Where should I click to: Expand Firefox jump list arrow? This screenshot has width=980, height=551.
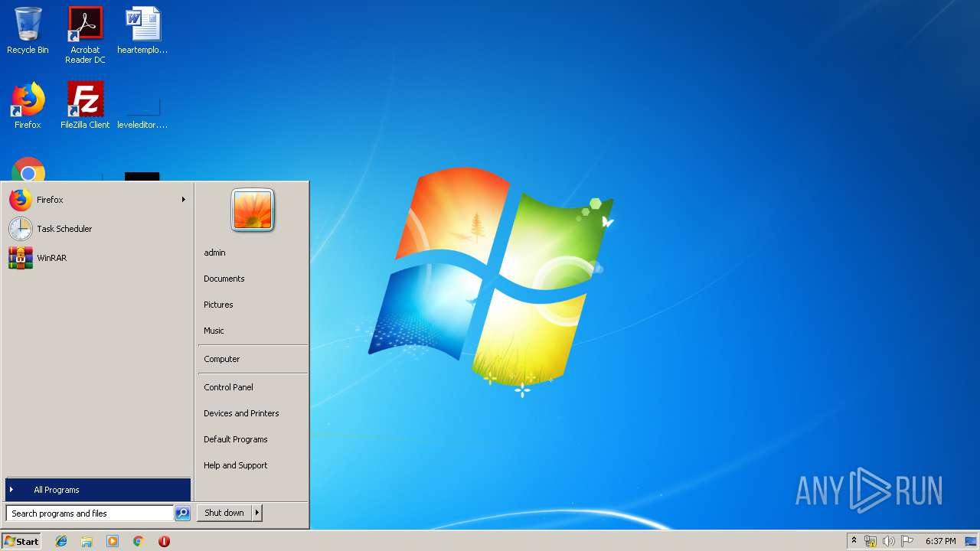pos(183,200)
